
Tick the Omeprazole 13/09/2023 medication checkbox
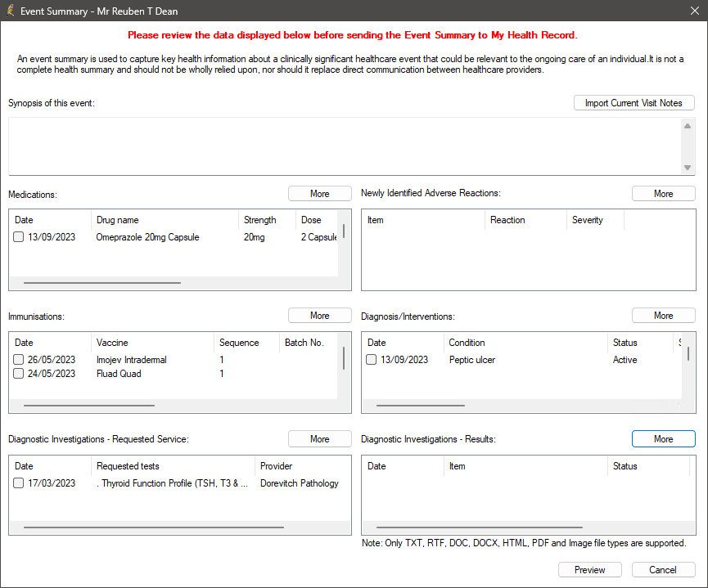point(19,237)
